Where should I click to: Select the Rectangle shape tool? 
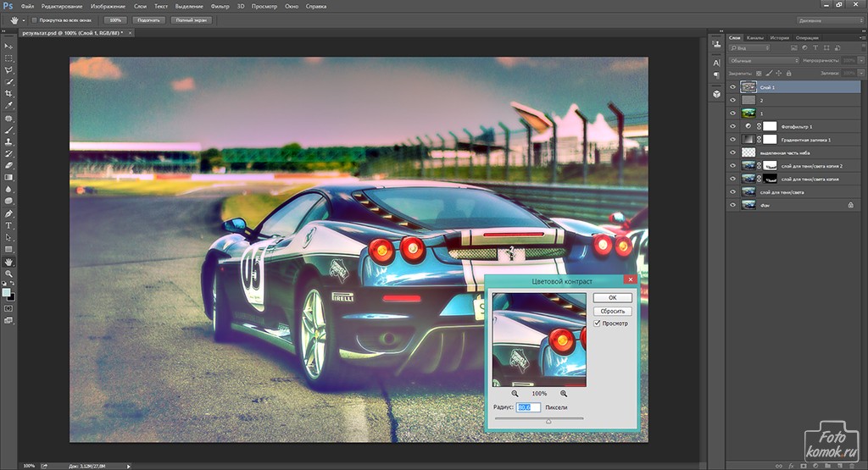click(x=8, y=249)
